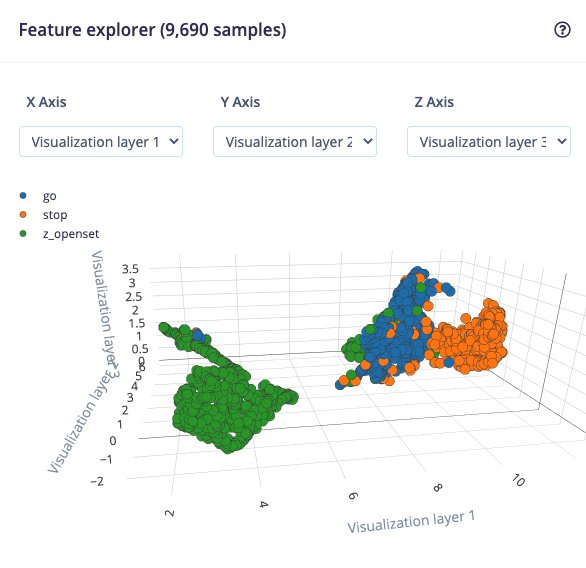Toggle the green z_openset legend marker
The image size is (586, 568).
(x=23, y=234)
